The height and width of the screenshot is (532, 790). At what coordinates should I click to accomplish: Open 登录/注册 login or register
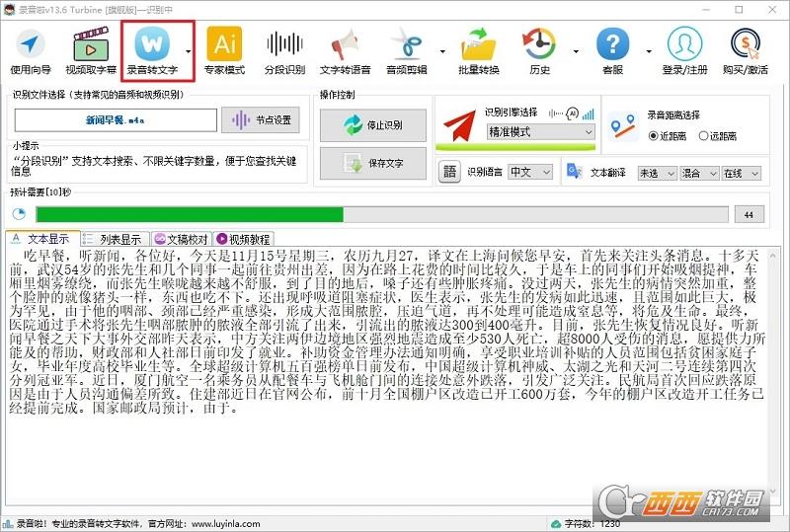click(684, 51)
